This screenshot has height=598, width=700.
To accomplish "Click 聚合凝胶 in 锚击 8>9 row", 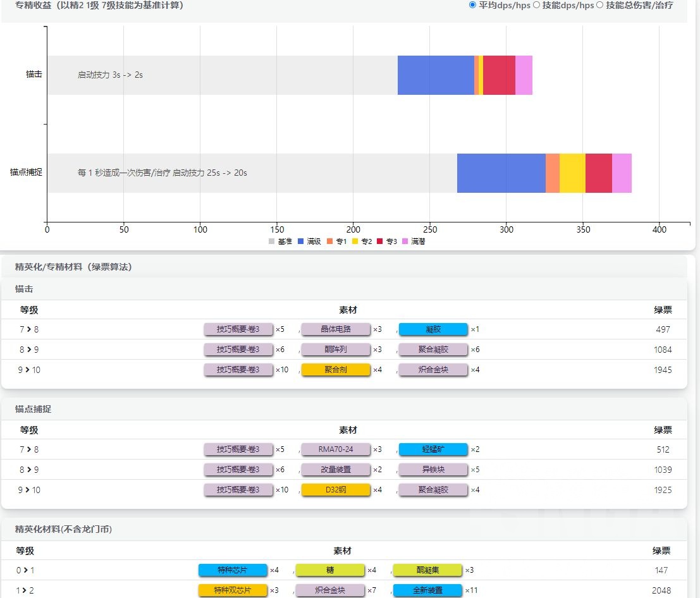I will tap(433, 350).
